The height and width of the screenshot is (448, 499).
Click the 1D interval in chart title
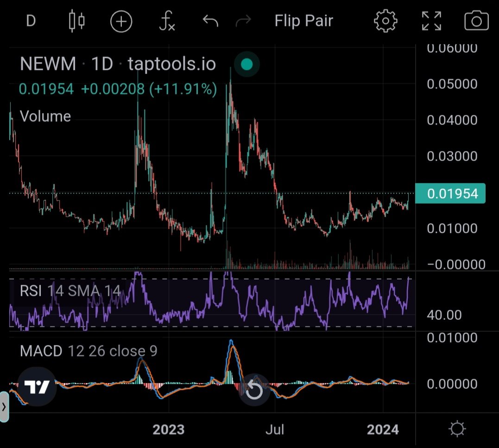102,63
